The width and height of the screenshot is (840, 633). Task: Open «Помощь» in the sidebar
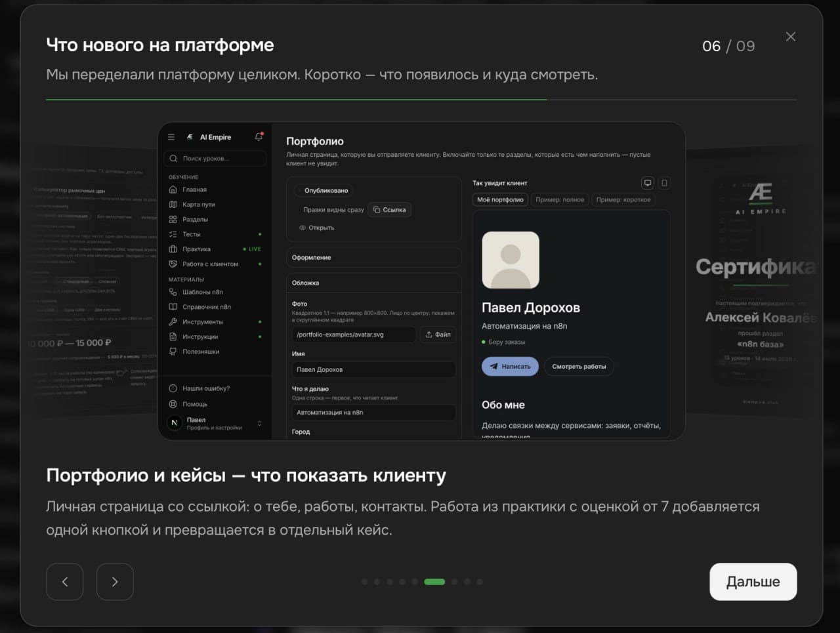pos(215,404)
